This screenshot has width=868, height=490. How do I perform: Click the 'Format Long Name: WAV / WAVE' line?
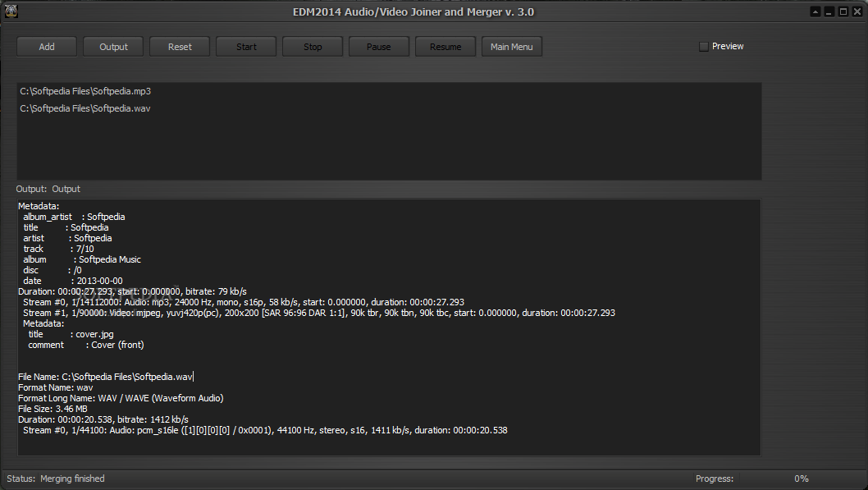click(x=121, y=398)
